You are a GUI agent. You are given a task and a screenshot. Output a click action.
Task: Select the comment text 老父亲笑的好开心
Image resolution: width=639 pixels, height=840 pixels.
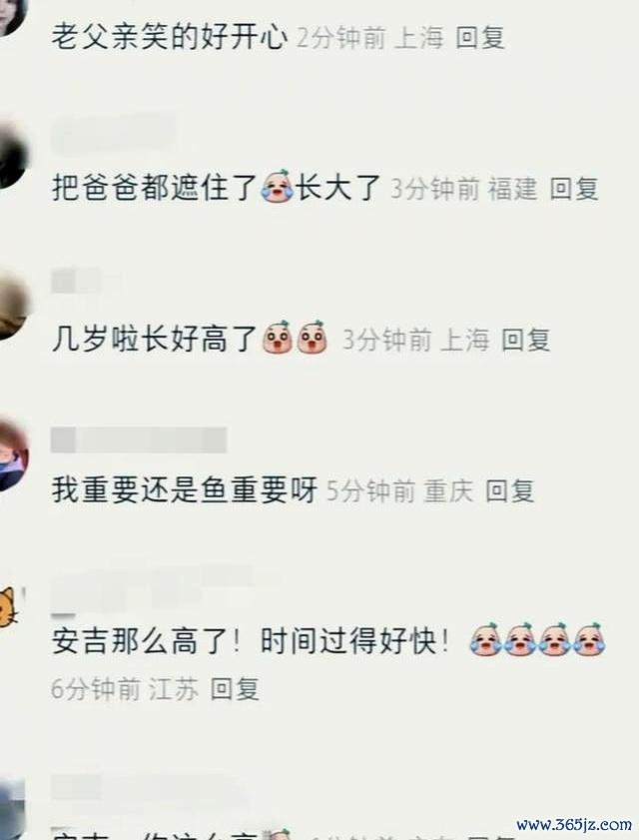click(170, 38)
